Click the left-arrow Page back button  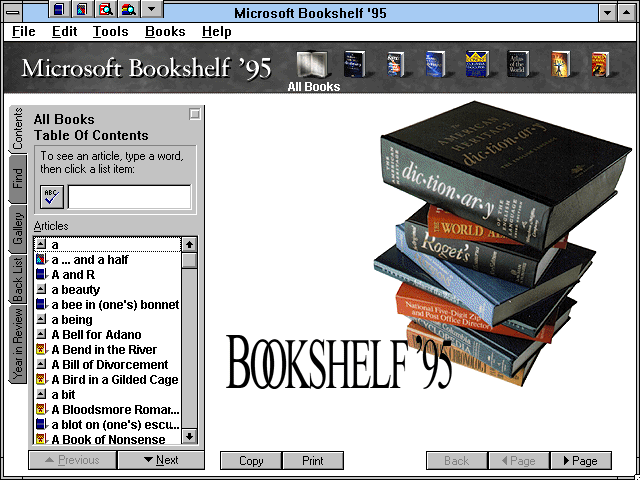coord(519,461)
